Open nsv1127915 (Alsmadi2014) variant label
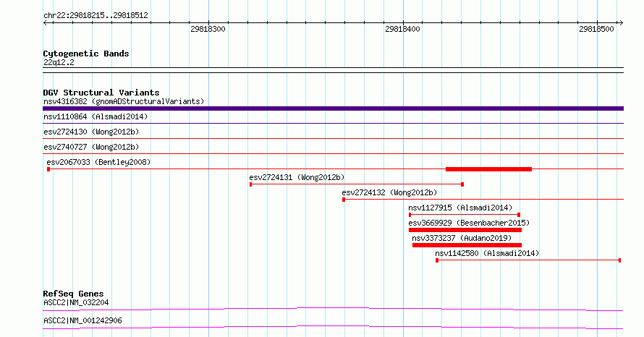The image size is (644, 337). [460, 208]
